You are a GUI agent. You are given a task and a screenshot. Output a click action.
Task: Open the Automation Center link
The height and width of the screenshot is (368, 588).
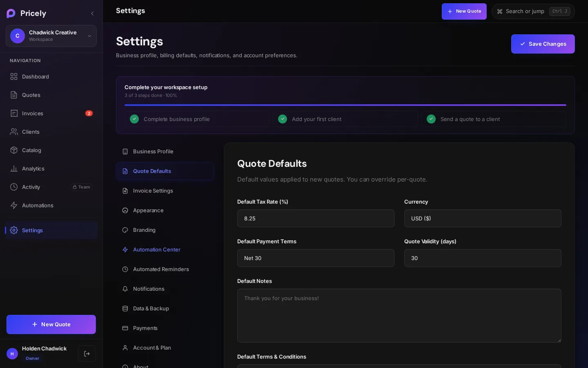[165, 249]
